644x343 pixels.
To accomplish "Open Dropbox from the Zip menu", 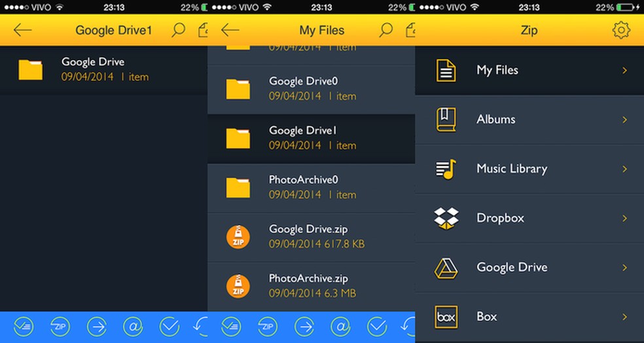I will coord(529,218).
